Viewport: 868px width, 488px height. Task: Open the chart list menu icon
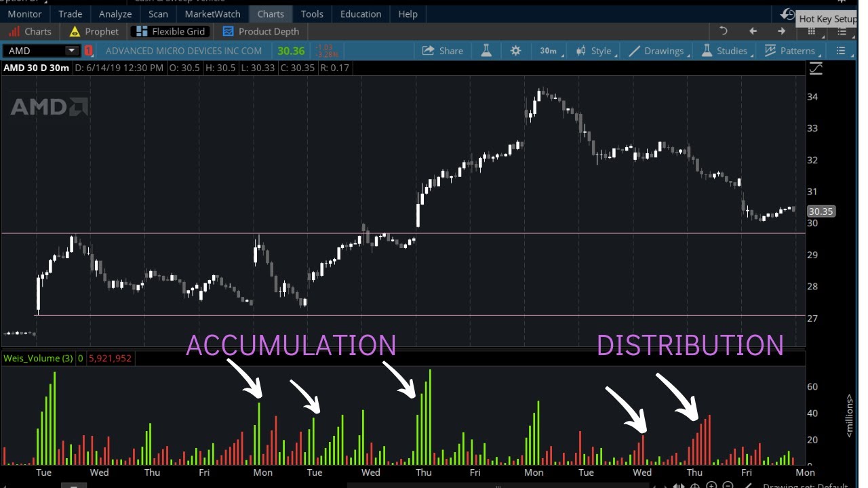pyautogui.click(x=841, y=51)
